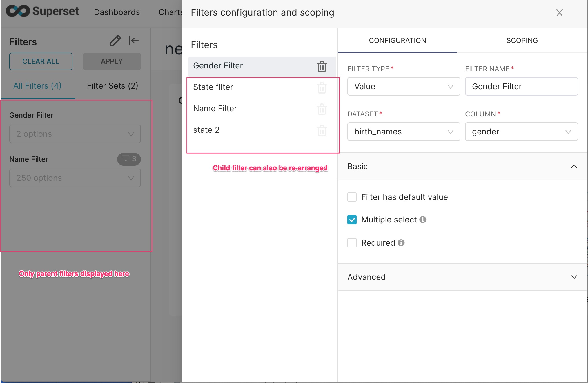Open the birth_names dataset dropdown

point(403,132)
